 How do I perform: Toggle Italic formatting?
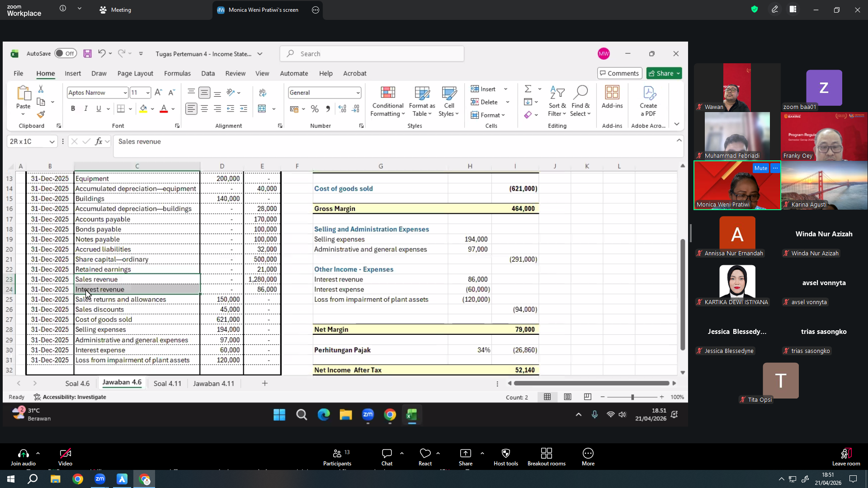click(x=86, y=109)
